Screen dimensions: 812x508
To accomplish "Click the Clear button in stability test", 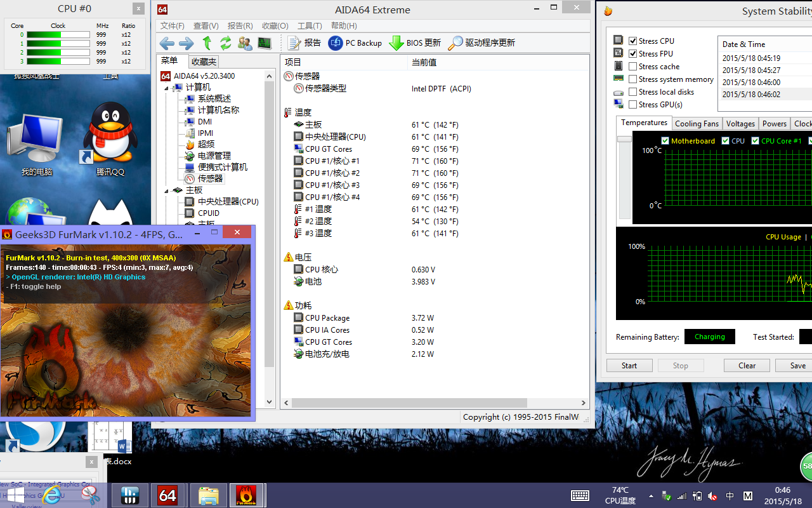I will (747, 366).
